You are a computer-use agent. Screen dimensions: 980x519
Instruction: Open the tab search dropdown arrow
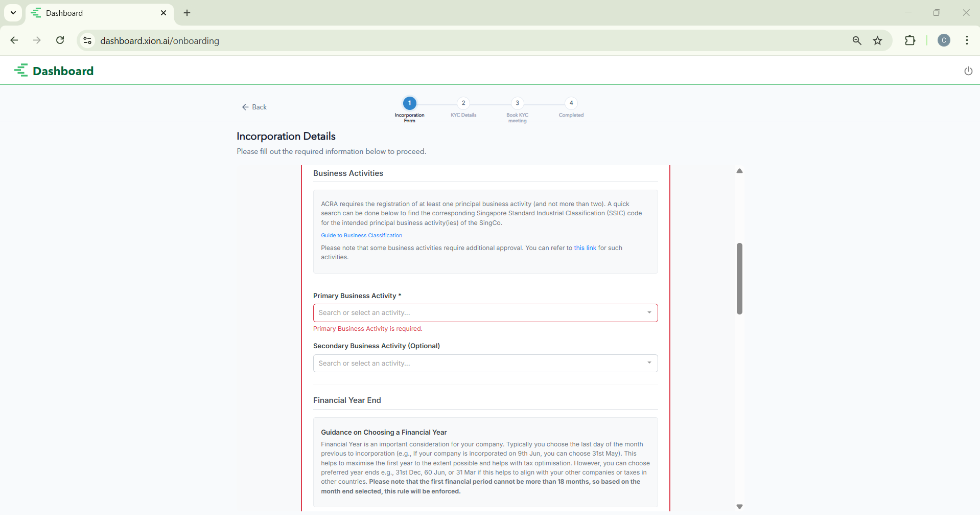tap(13, 13)
